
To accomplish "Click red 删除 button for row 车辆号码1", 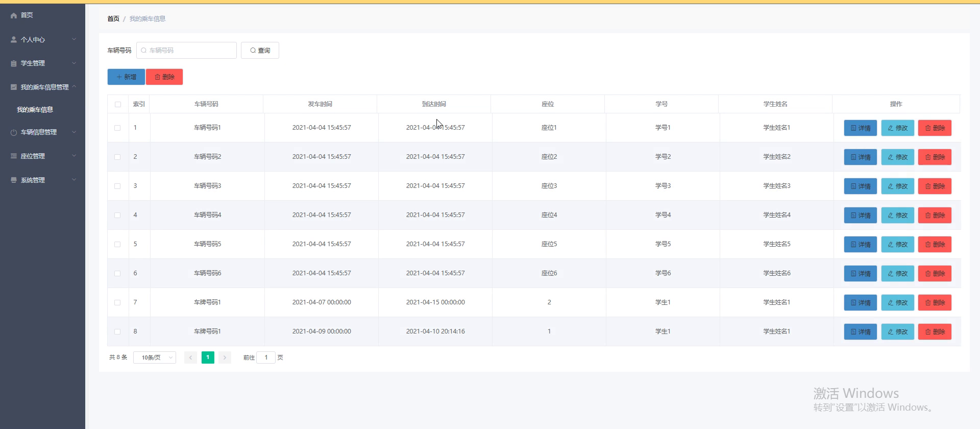I will point(935,128).
